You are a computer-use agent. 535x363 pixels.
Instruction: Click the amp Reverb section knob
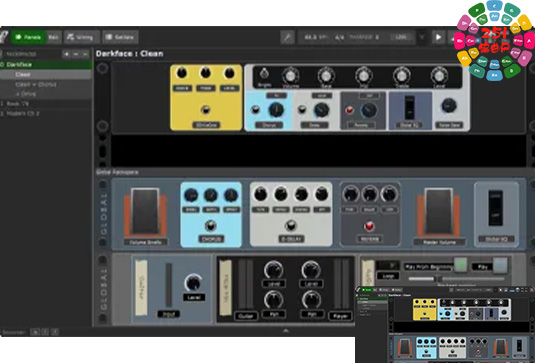(369, 110)
